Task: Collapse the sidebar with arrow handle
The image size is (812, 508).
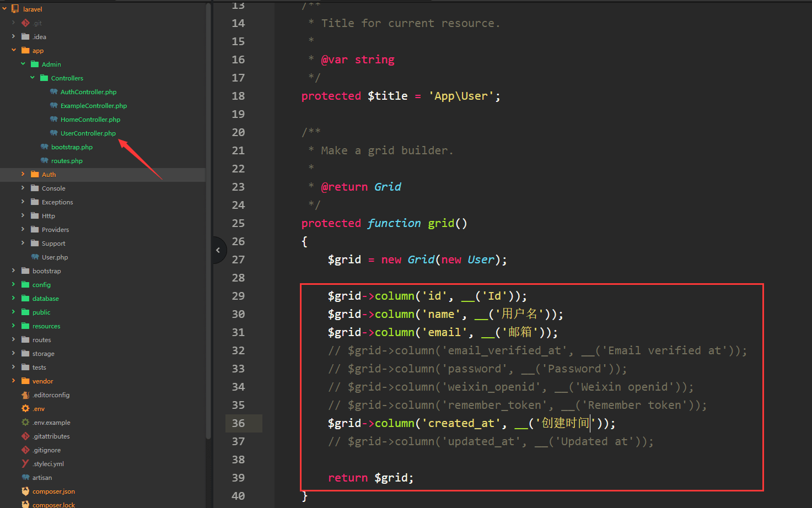Action: pyautogui.click(x=219, y=250)
